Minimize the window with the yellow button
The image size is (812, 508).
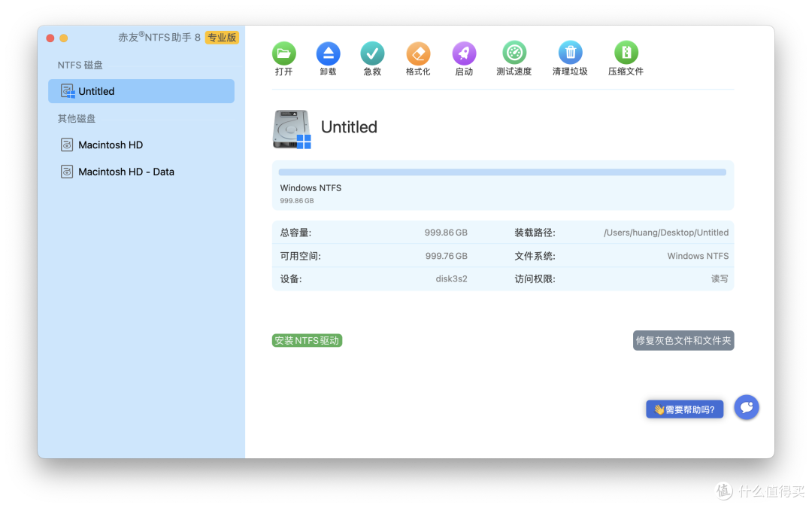[64, 38]
